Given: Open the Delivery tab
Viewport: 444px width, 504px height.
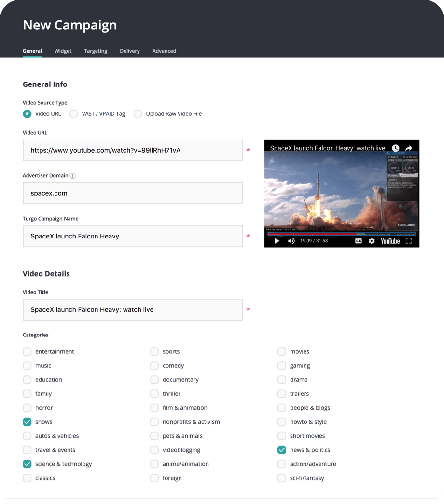Looking at the screenshot, I should [130, 51].
